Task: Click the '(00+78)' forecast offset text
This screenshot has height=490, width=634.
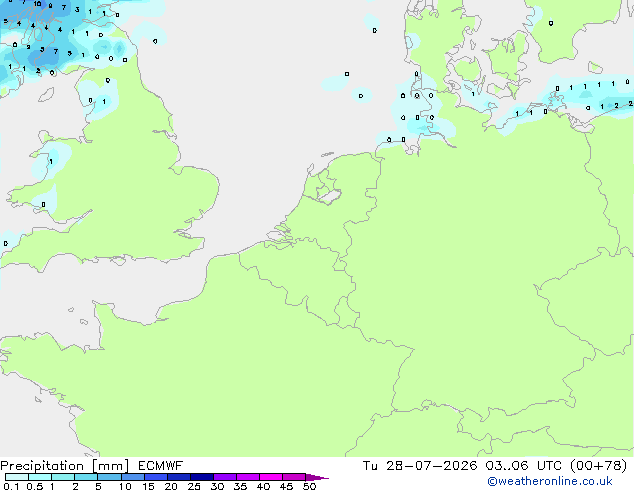Action: [x=598, y=466]
